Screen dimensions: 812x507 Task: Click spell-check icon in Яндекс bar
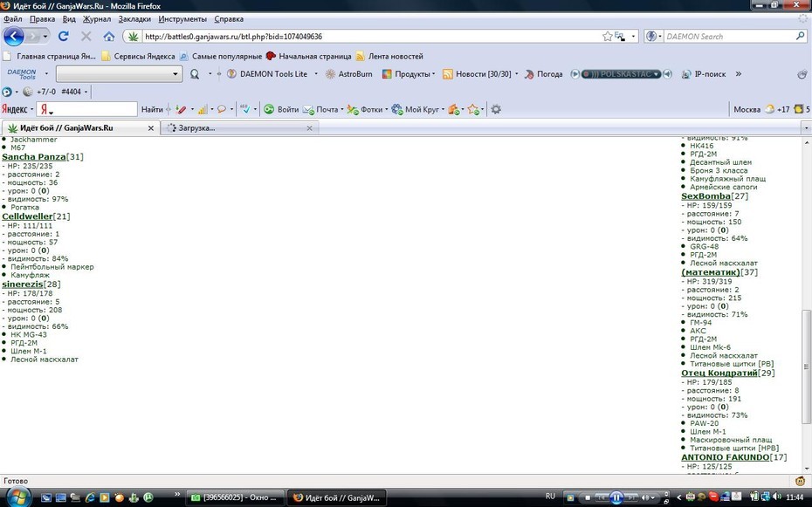point(245,109)
